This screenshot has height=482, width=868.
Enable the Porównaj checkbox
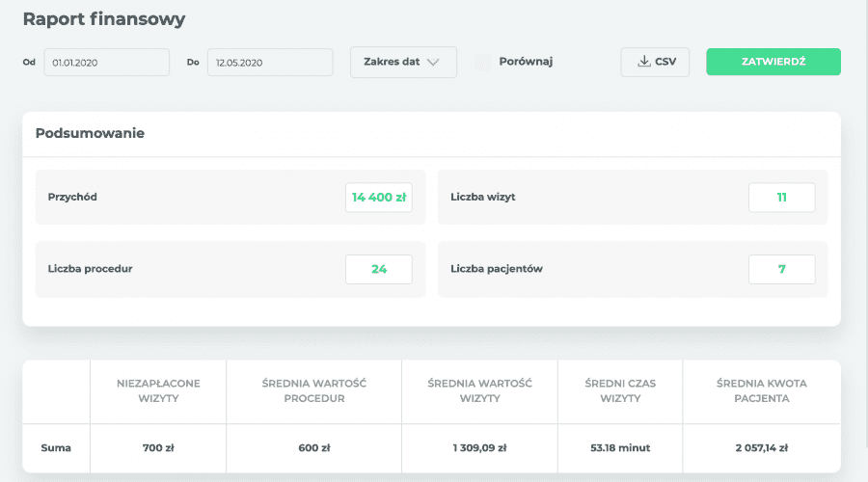483,62
